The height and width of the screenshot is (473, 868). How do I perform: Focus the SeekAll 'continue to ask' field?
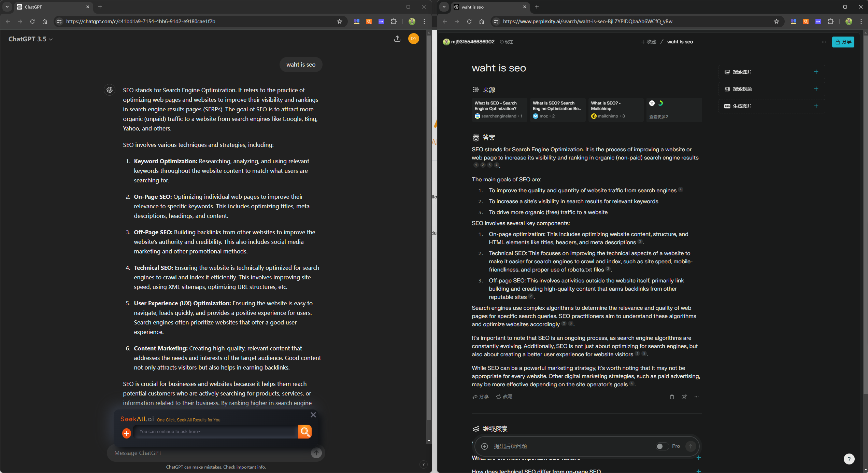point(215,431)
